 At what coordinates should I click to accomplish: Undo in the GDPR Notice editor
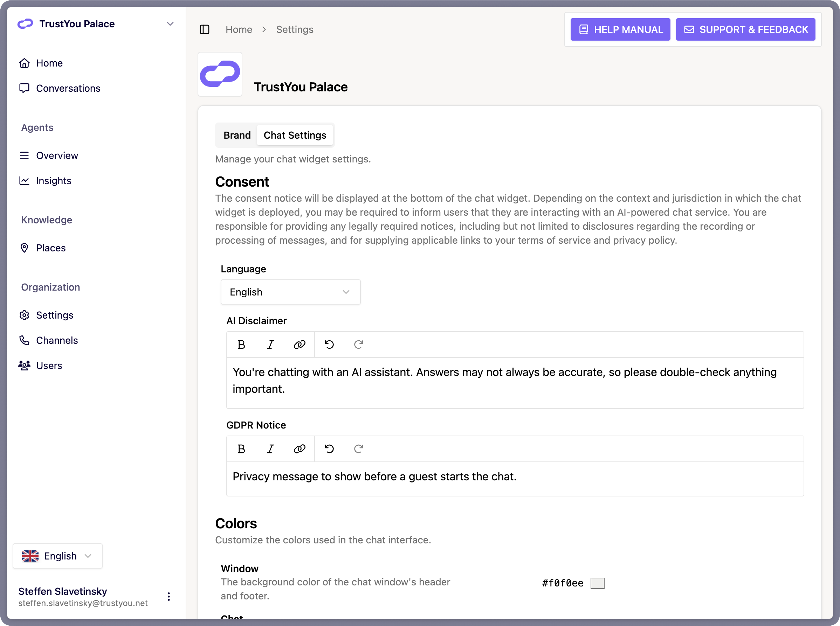pyautogui.click(x=329, y=448)
